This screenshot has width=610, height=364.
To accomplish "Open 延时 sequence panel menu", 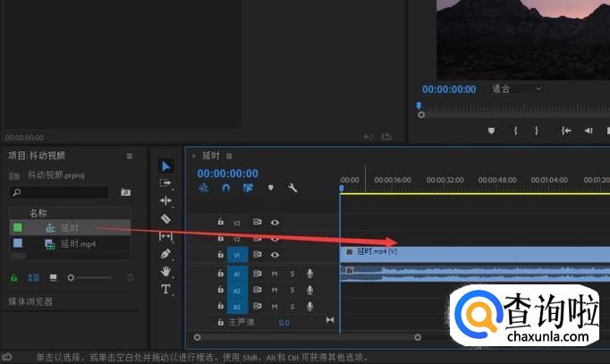I will (x=229, y=156).
